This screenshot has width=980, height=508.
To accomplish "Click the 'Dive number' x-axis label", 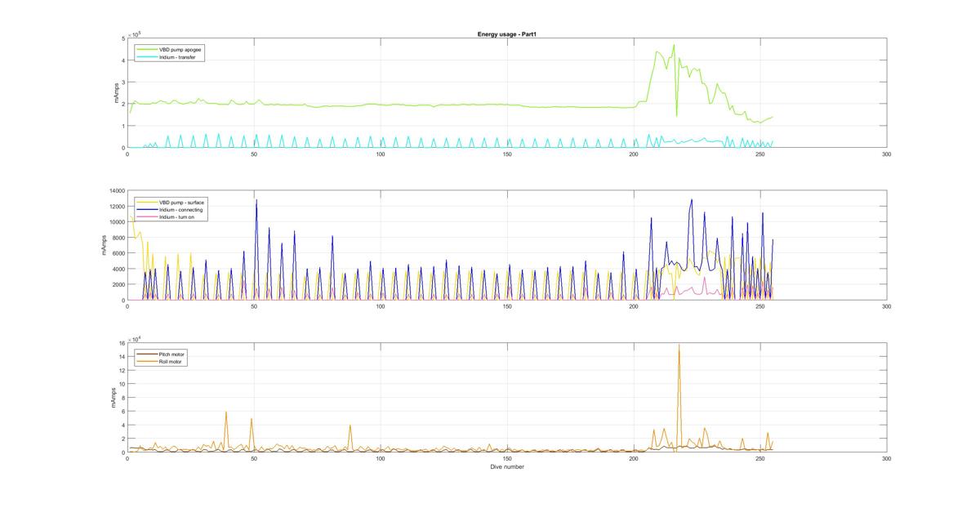I will [507, 467].
